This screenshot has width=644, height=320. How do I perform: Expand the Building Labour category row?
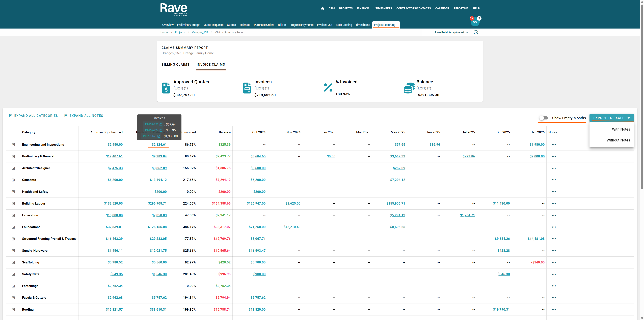click(x=13, y=204)
